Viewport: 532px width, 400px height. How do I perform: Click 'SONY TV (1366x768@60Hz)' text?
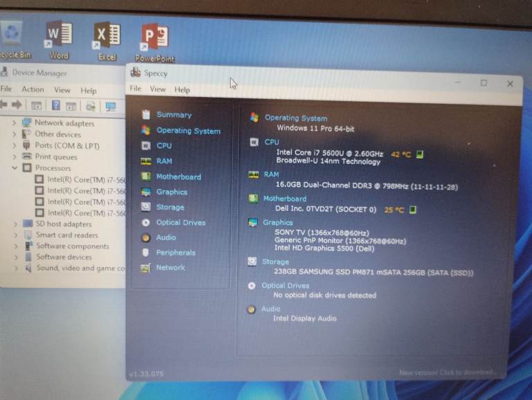(321, 233)
